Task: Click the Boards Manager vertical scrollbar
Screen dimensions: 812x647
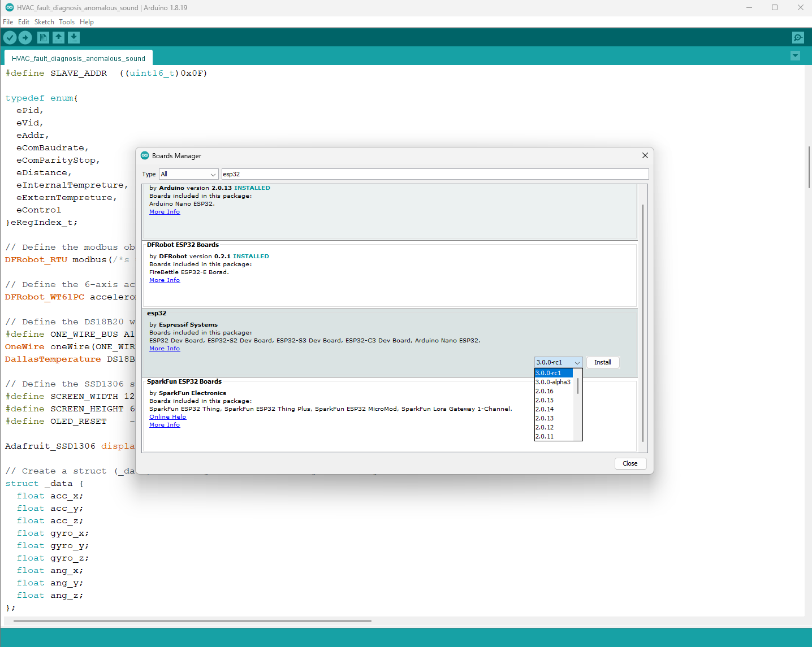Action: click(643, 322)
